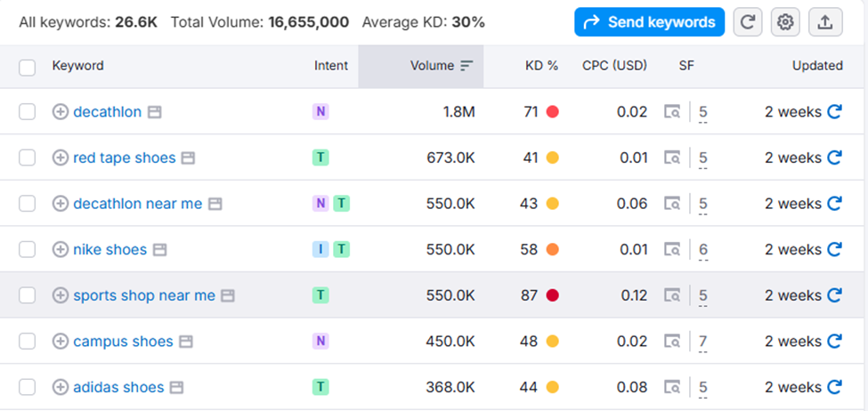The height and width of the screenshot is (411, 868).
Task: View SERP features icon in decathlon row
Action: (x=672, y=112)
